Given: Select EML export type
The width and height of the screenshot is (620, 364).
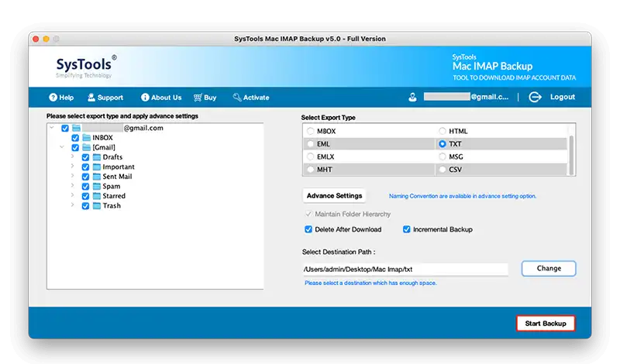Looking at the screenshot, I should [311, 144].
